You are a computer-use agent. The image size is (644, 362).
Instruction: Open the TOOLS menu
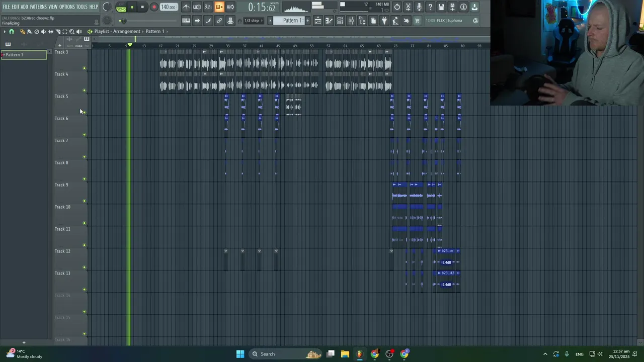pyautogui.click(x=82, y=7)
